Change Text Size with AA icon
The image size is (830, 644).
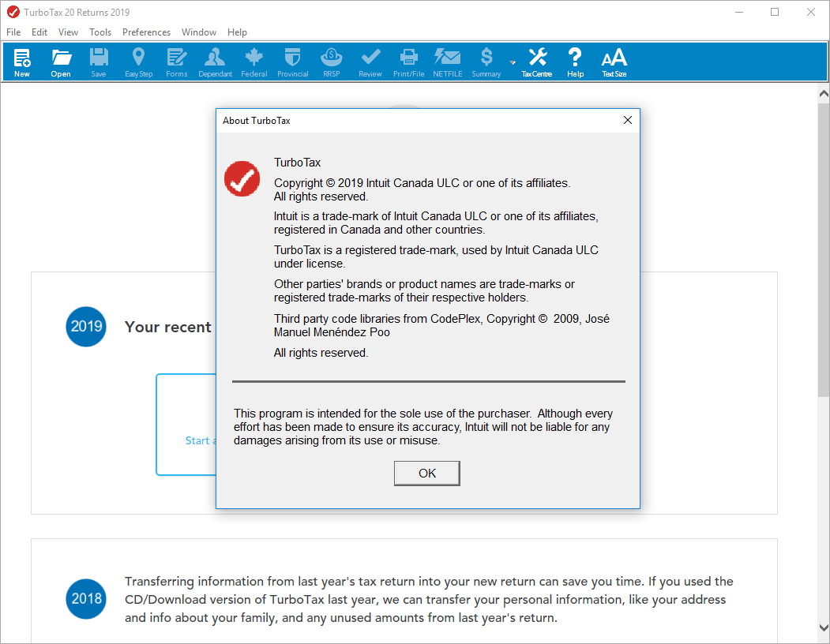pyautogui.click(x=614, y=62)
